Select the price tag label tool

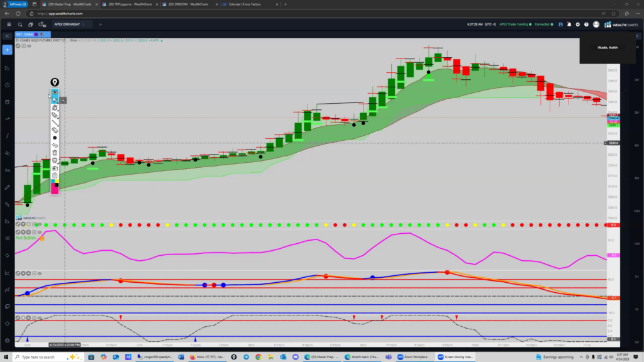pos(55,116)
